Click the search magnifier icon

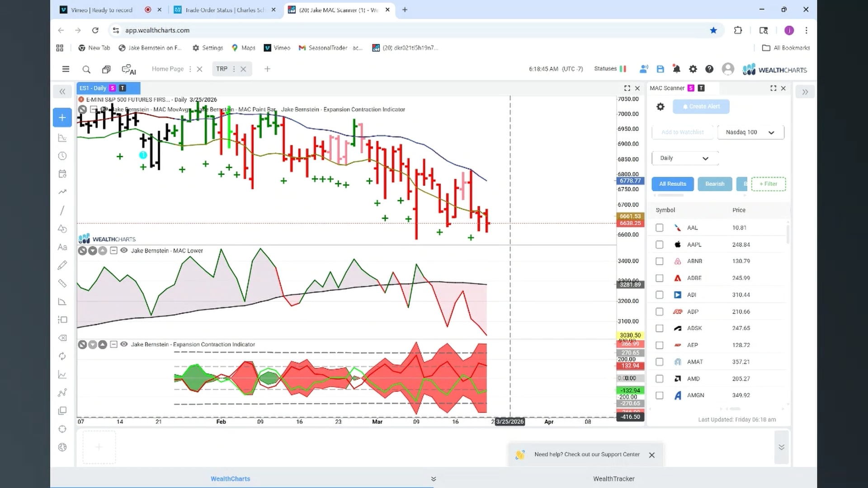[86, 69]
